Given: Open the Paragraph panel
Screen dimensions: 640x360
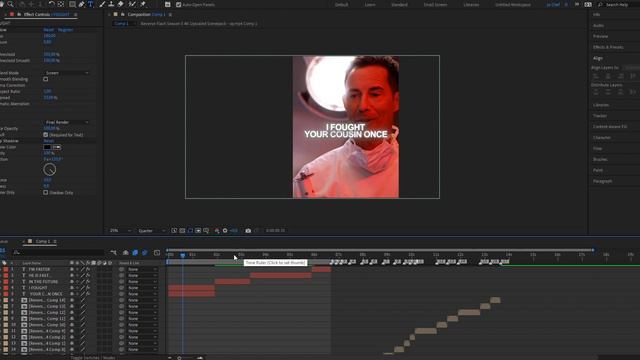Looking at the screenshot, I should (x=602, y=181).
